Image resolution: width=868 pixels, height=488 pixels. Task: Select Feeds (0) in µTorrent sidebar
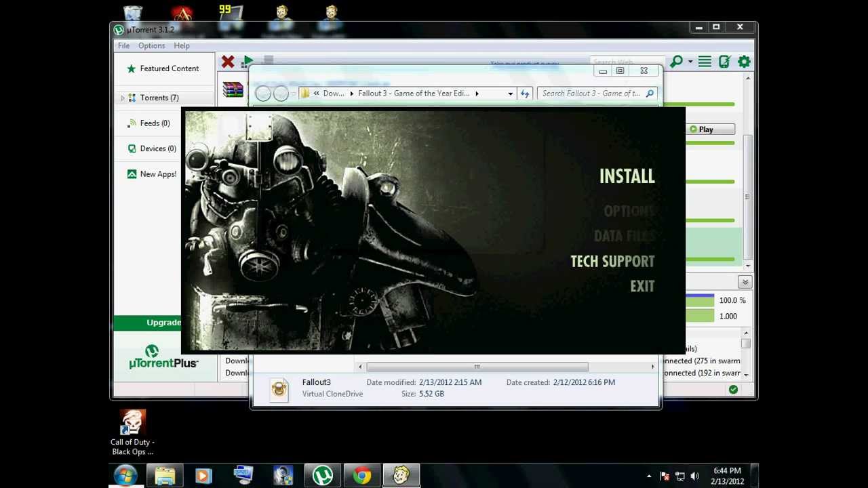tap(149, 123)
